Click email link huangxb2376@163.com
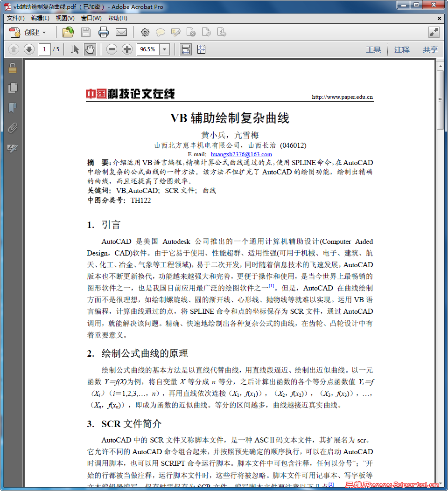448x491 pixels. point(241,154)
